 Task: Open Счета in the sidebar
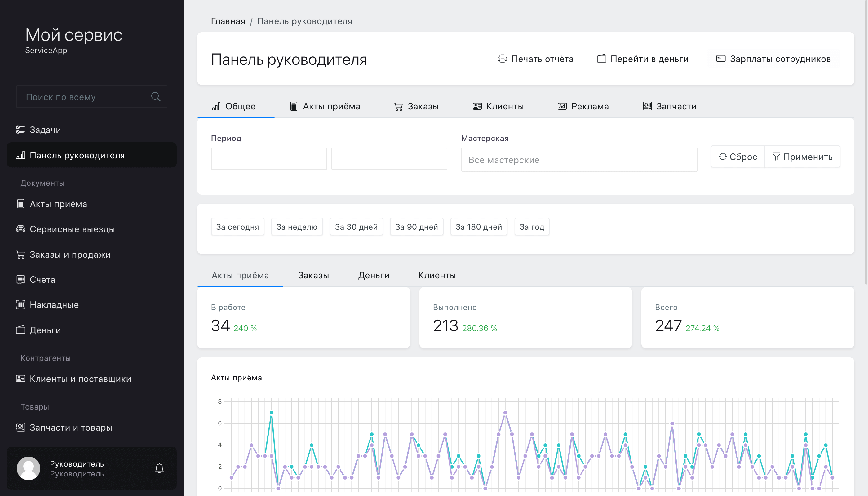[92, 279]
